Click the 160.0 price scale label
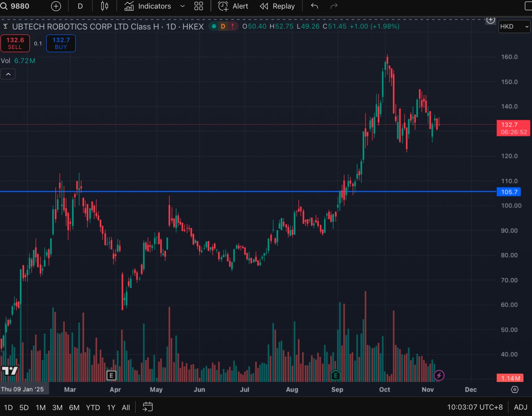 coord(510,57)
